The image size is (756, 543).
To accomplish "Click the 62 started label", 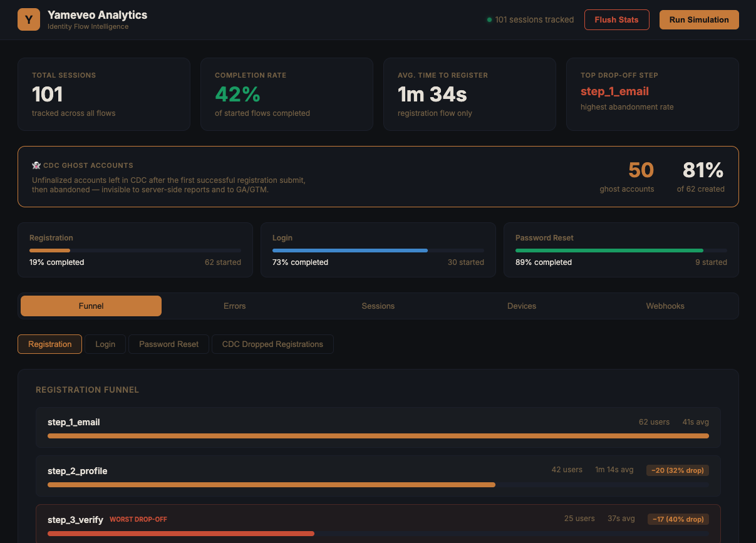I will tap(223, 262).
